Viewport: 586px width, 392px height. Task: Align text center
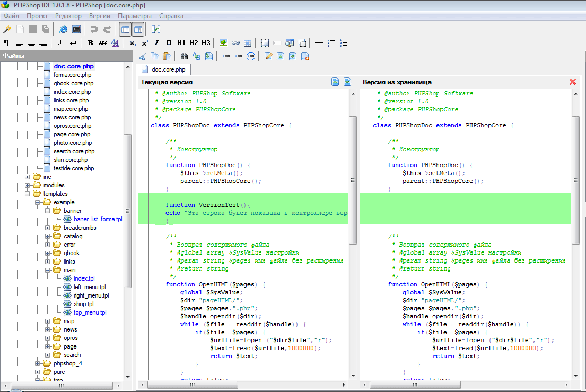31,43
